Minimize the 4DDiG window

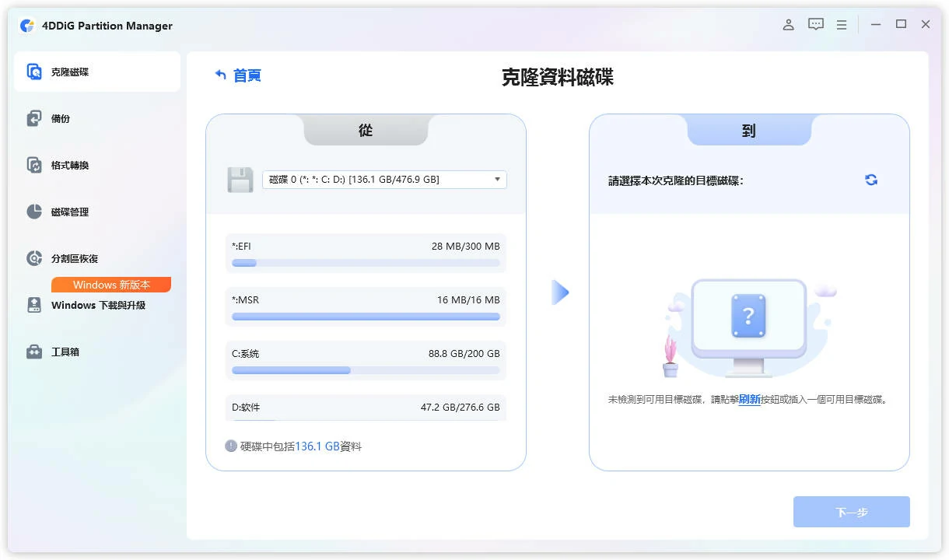click(876, 25)
